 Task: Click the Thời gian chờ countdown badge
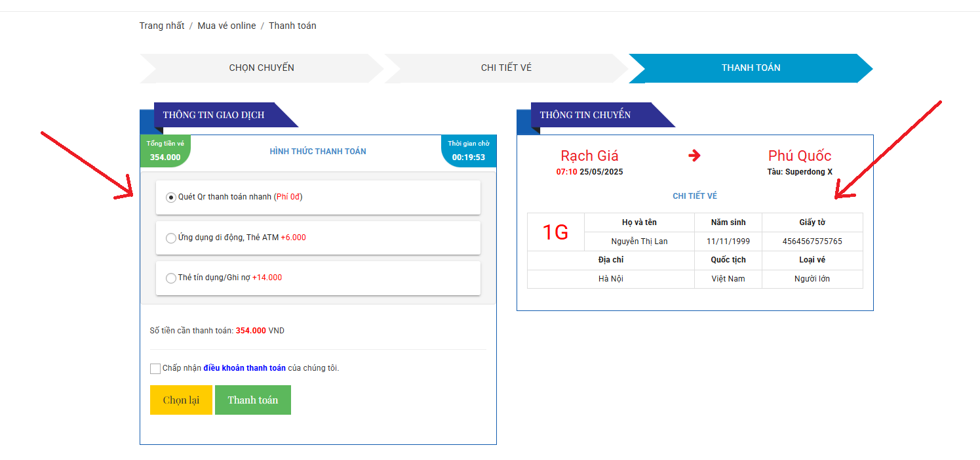[469, 151]
